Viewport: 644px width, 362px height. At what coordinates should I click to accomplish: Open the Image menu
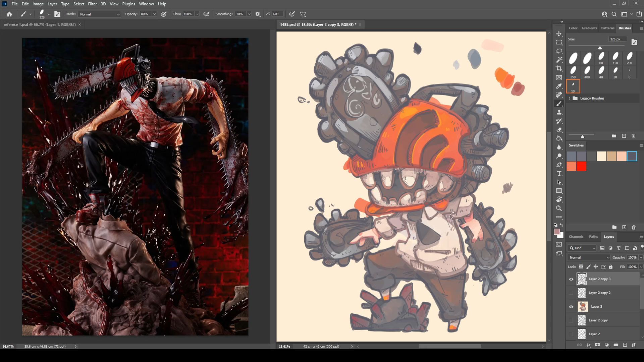[x=38, y=4]
